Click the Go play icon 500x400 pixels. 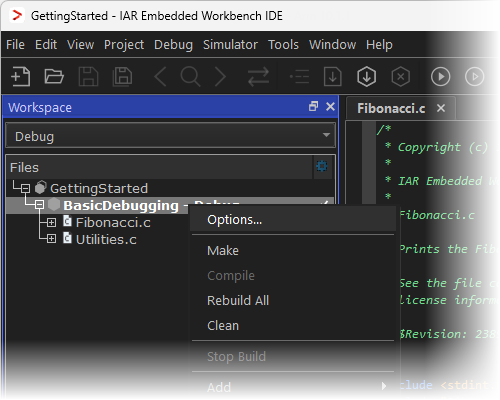441,76
